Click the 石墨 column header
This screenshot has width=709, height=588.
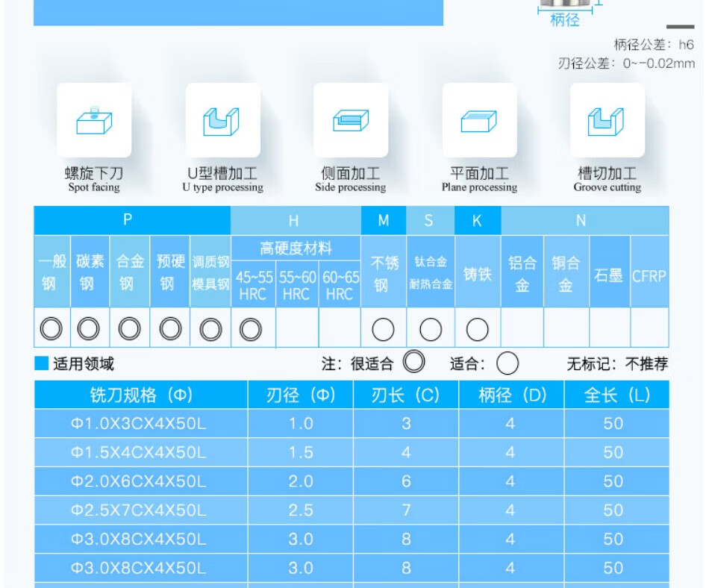(x=609, y=272)
